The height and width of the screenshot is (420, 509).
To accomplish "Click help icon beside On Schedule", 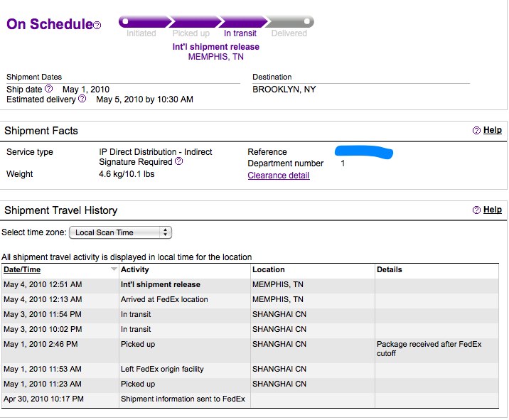I will coord(97,25).
